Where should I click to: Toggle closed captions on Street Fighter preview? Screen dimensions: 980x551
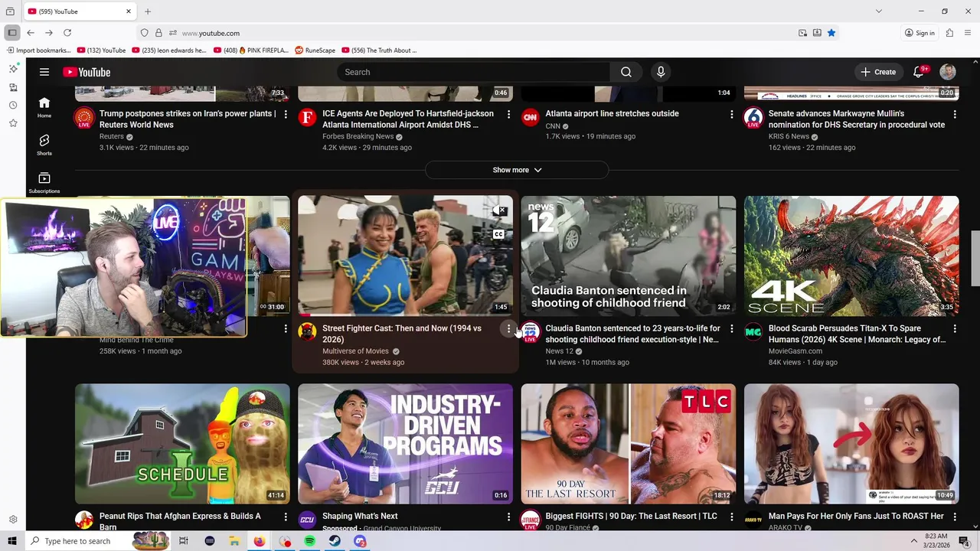point(498,234)
